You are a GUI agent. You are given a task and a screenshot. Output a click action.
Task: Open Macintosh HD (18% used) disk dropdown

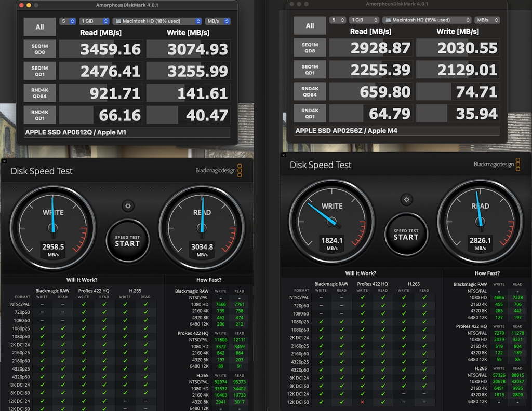coord(157,21)
